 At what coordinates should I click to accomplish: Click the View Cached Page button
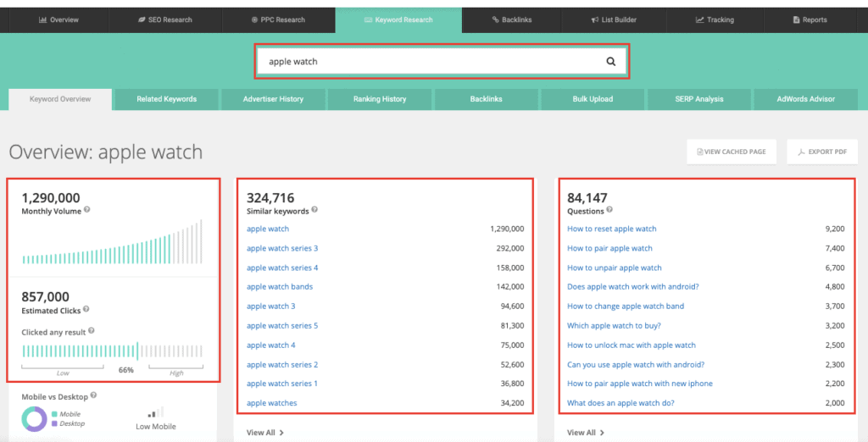(731, 152)
